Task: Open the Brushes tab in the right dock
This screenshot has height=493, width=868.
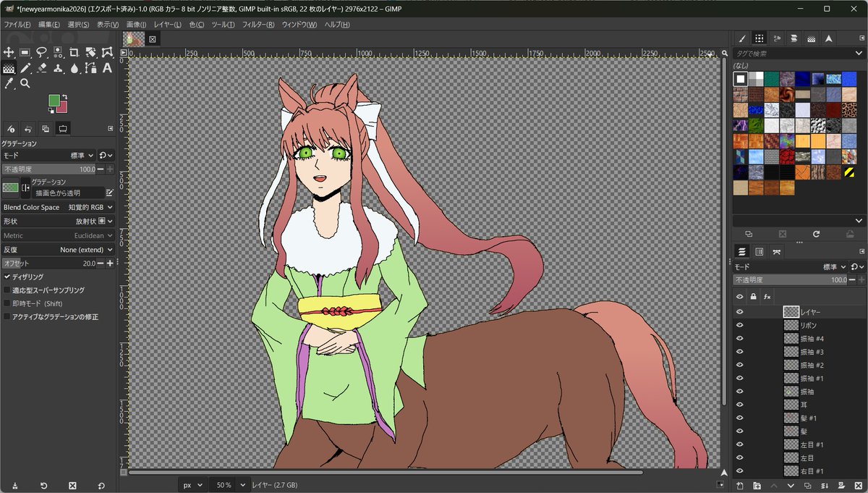Action: coord(741,38)
